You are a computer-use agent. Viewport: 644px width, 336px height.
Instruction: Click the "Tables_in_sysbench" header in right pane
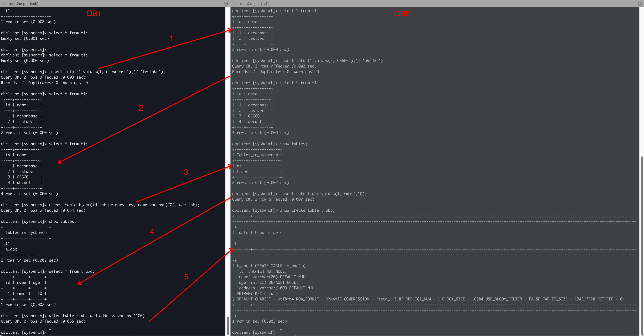257,155
